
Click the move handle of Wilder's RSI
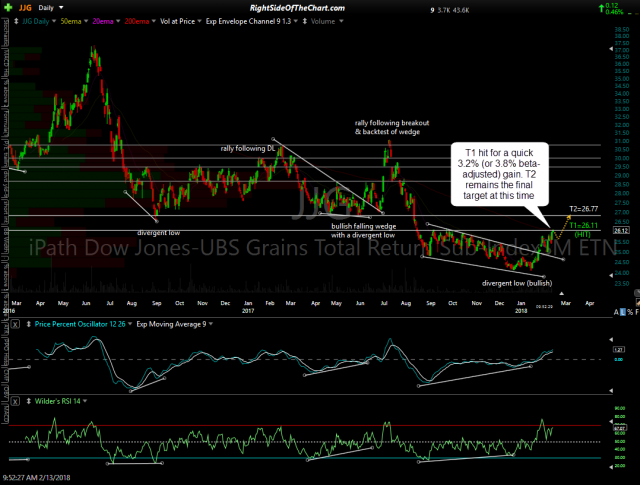click(29, 401)
